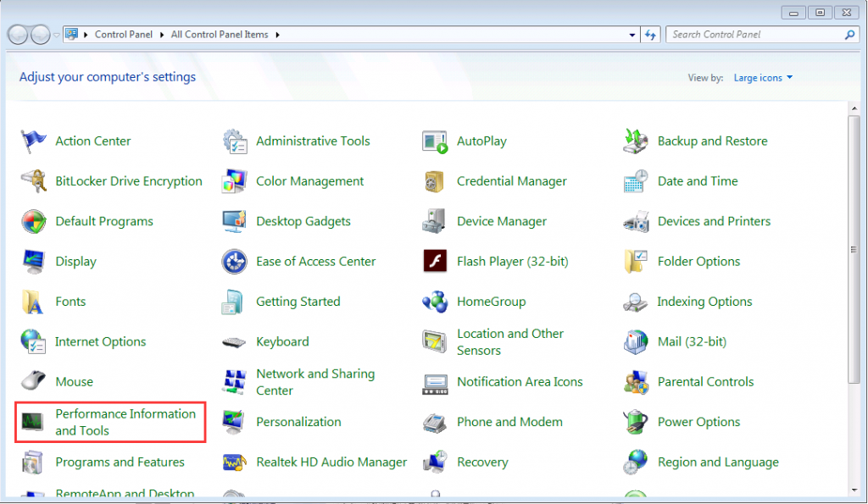Click the Power Options battery icon

[x=636, y=422]
